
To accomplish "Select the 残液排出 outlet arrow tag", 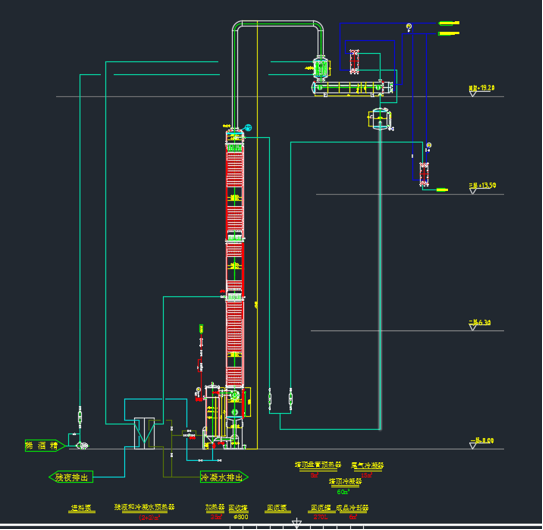I will [71, 477].
